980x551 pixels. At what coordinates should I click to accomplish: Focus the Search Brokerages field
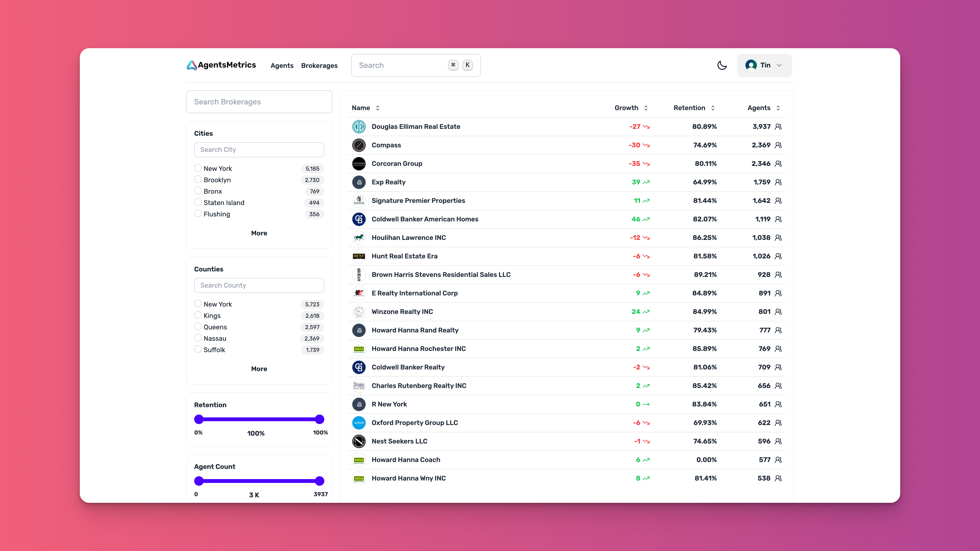point(259,102)
